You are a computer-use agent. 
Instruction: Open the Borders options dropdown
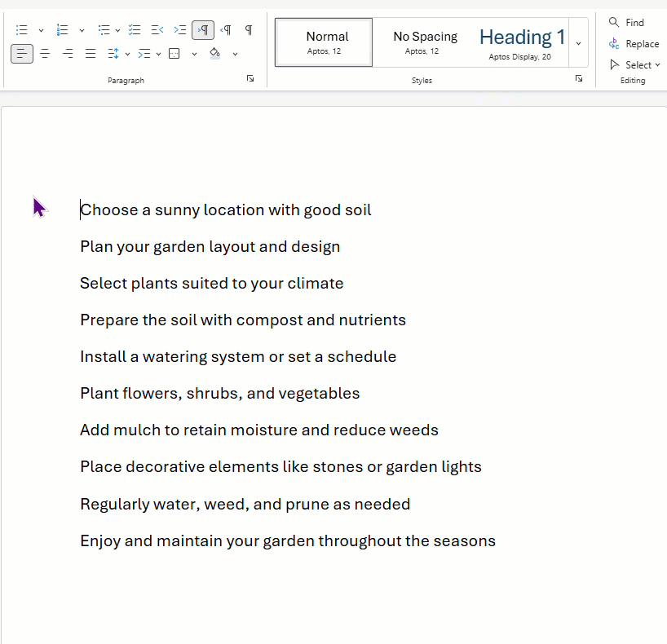point(194,54)
